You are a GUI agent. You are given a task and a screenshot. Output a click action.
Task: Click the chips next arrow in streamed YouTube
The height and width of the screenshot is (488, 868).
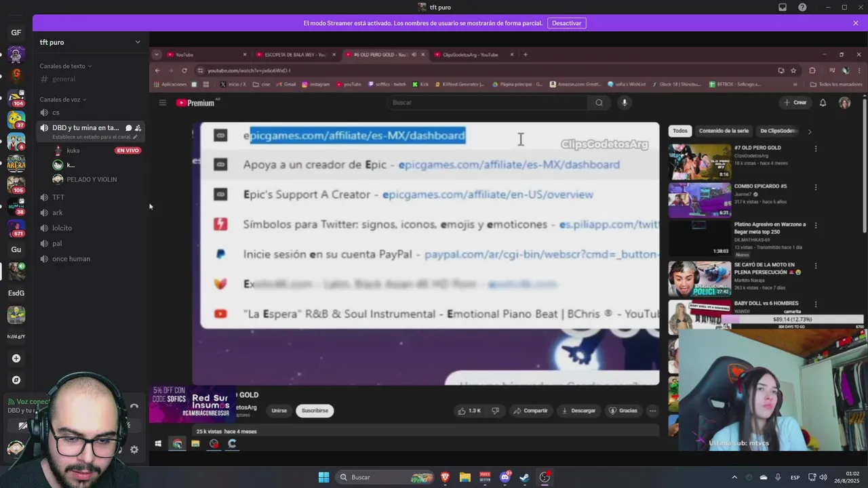click(809, 131)
